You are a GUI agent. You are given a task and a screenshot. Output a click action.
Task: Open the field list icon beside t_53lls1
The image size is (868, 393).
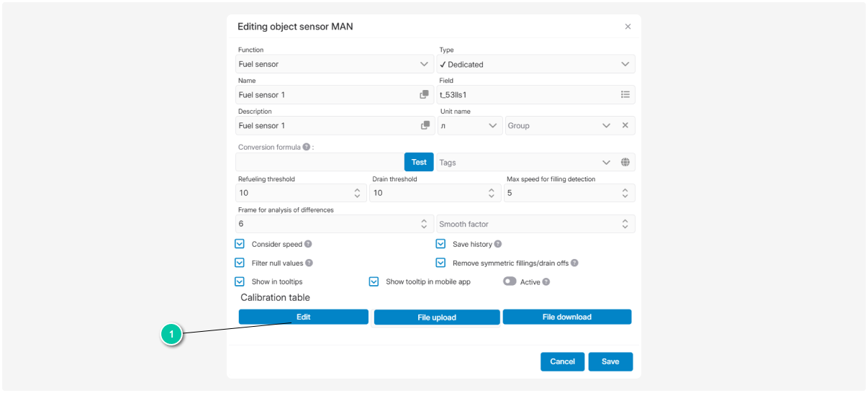pos(625,94)
